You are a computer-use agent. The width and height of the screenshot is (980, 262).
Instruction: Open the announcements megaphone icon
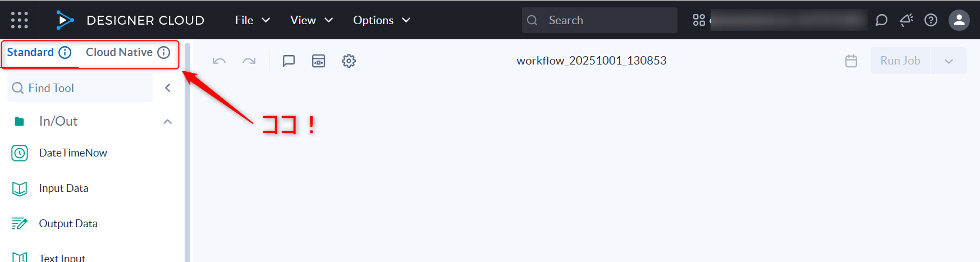point(906,20)
